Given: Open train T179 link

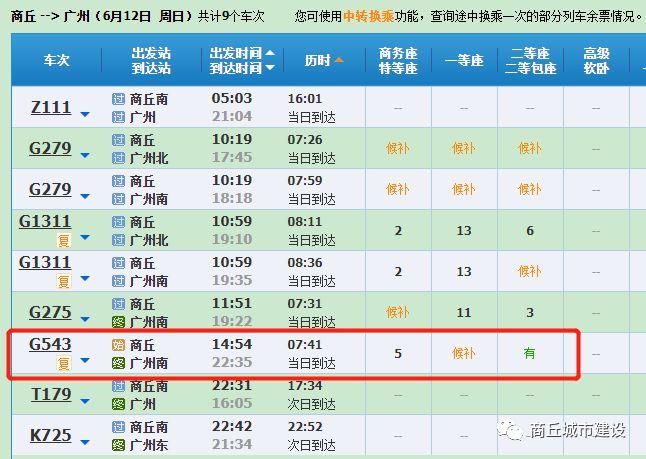Looking at the screenshot, I should (51, 394).
